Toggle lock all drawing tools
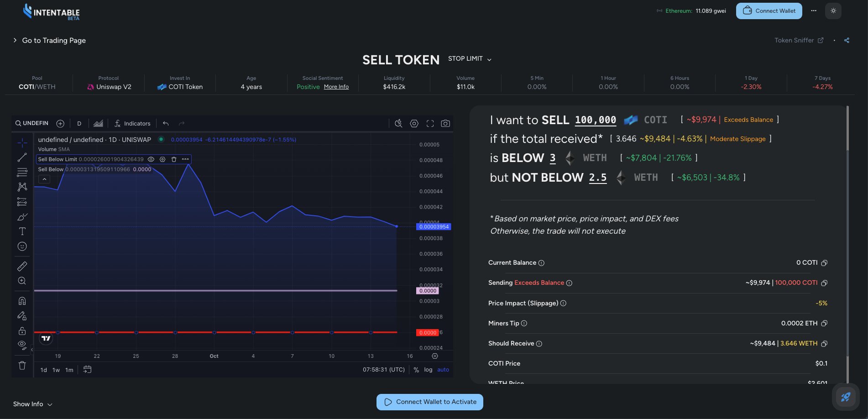868x419 pixels. [x=22, y=330]
